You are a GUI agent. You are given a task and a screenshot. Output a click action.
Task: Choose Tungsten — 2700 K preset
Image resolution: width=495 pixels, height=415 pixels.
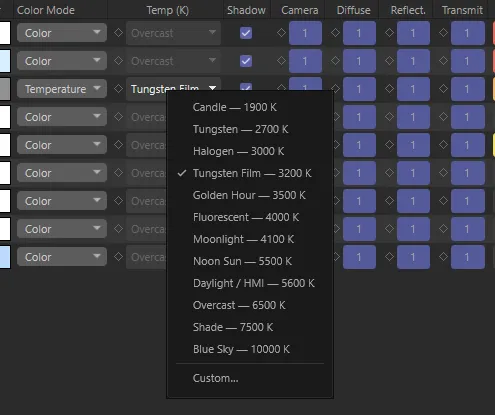[250, 129]
